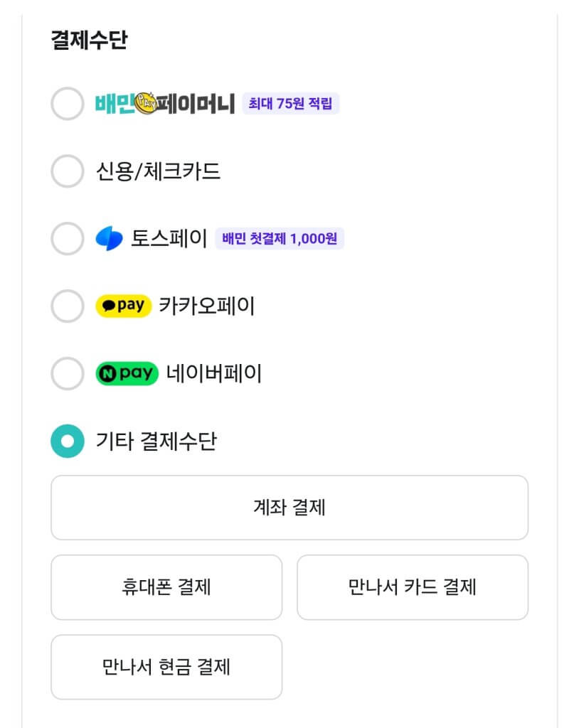The image size is (579, 728).
Task: Tap the 최대 75원 적립 badge
Action: tap(290, 104)
